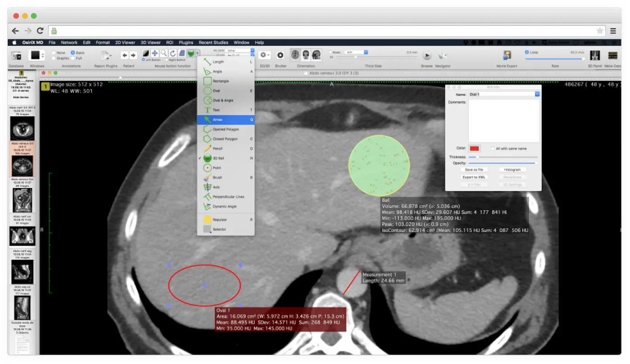Open the Navigator icon

[443, 55]
